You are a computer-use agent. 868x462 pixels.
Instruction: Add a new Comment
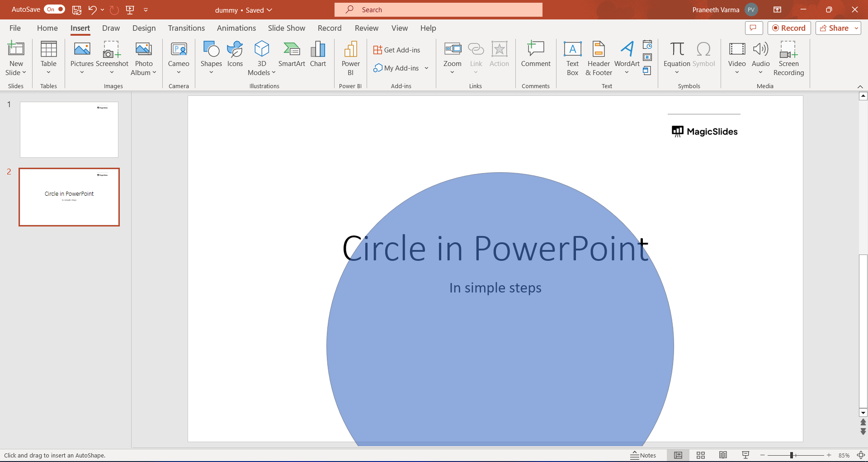pos(535,54)
